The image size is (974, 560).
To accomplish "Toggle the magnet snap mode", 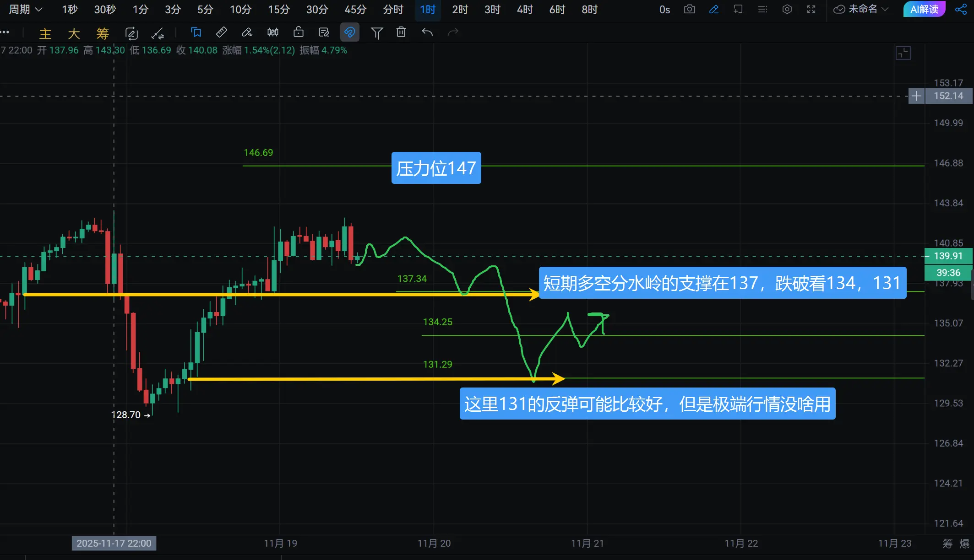I will 349,32.
